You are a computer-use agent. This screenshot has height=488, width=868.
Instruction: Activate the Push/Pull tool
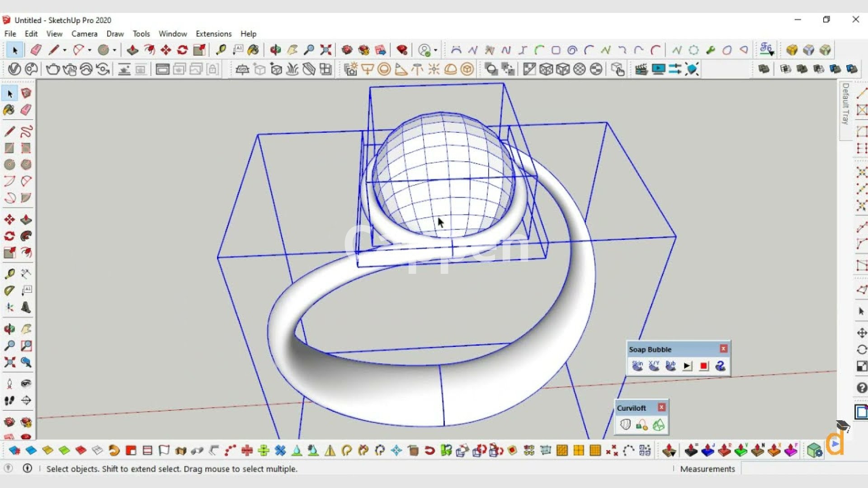pos(132,50)
